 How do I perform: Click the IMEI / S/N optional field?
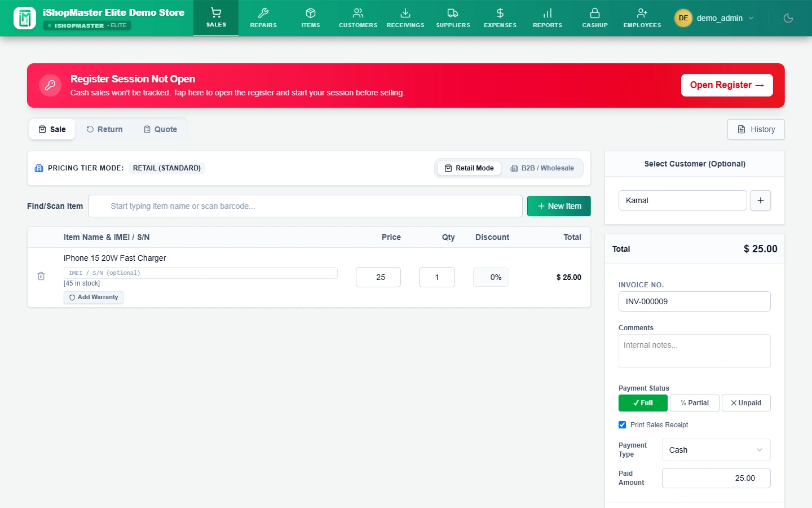201,273
